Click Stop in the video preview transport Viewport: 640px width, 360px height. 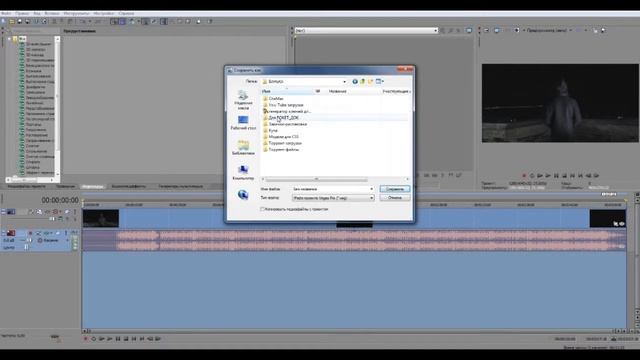564,176
